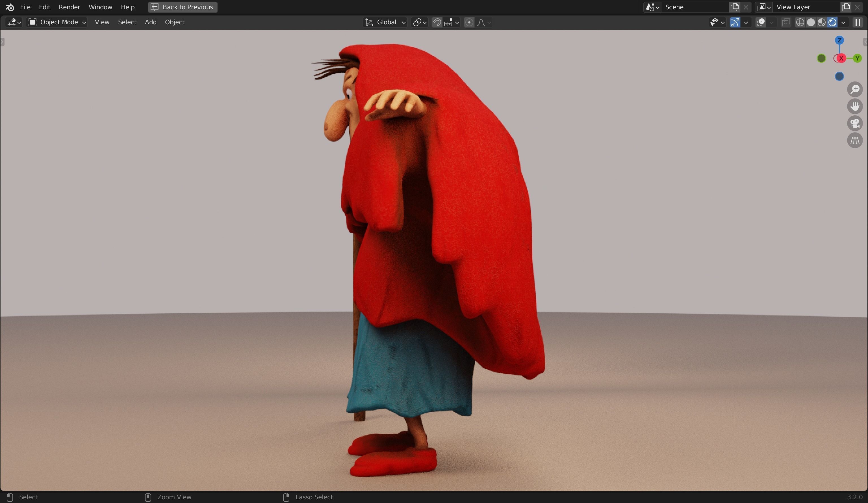Click the move view hand icon
Image resolution: width=868 pixels, height=503 pixels.
[x=855, y=107]
